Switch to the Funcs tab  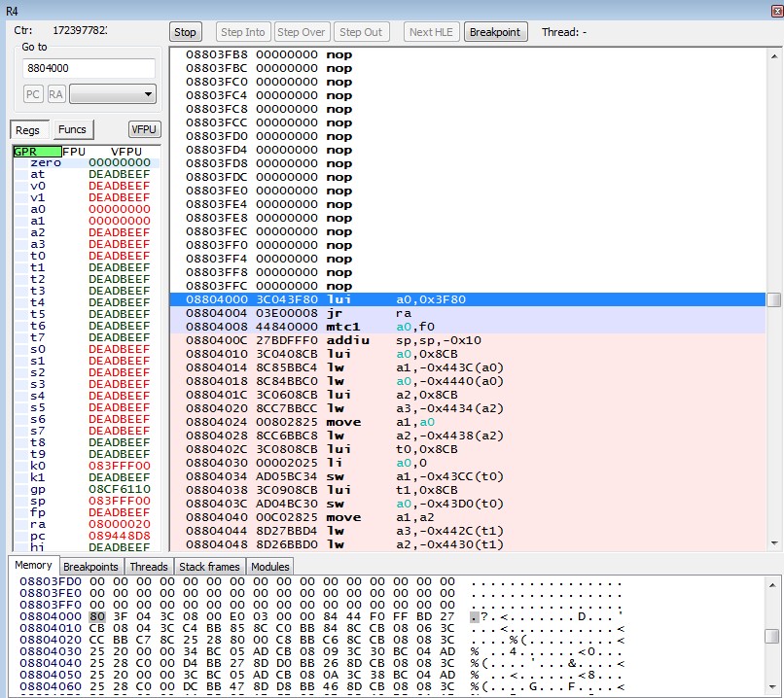pyautogui.click(x=72, y=129)
